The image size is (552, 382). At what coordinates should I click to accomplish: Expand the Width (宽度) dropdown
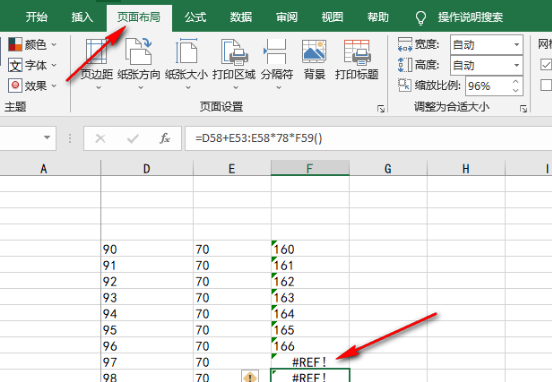coord(516,45)
